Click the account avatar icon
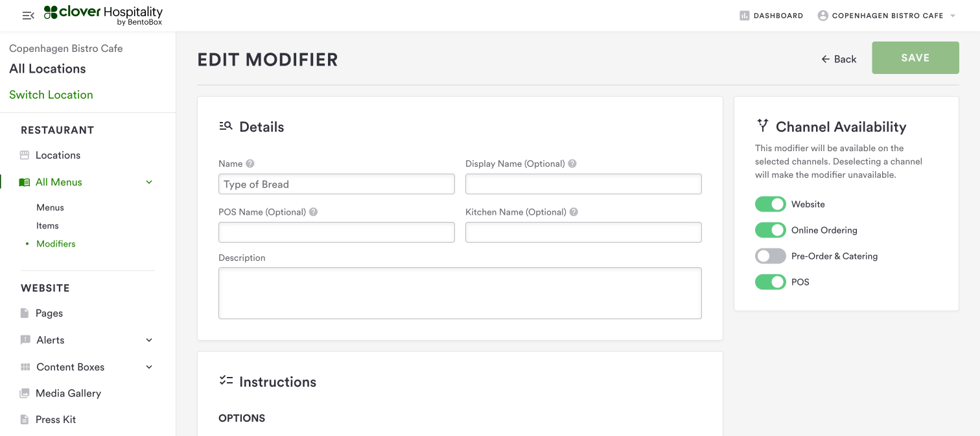Viewport: 980px width, 436px height. tap(822, 16)
